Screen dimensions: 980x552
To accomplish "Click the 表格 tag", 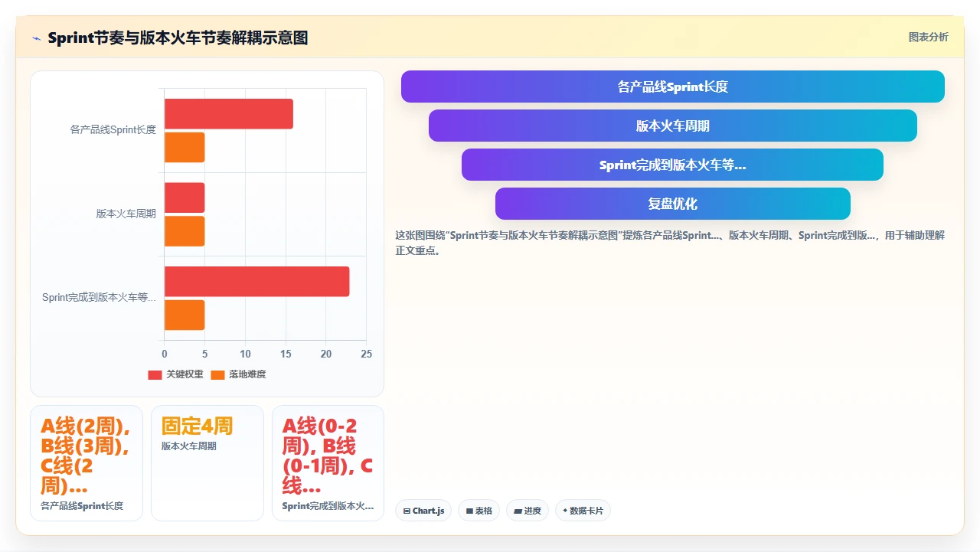I will pyautogui.click(x=479, y=511).
